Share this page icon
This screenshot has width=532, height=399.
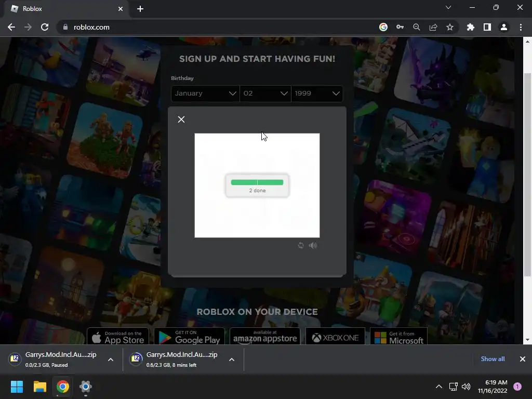(x=433, y=27)
